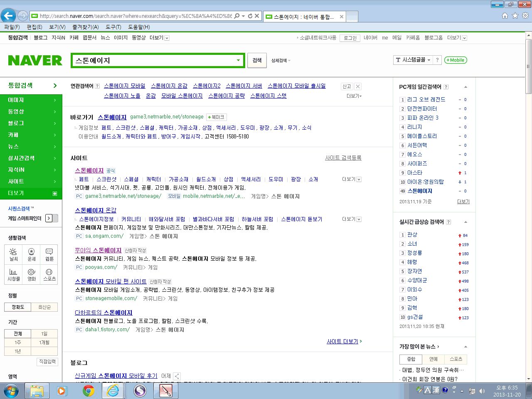The image size is (532, 399).
Task: Click the 웹툰 webtoon icon
Action: 49,255
